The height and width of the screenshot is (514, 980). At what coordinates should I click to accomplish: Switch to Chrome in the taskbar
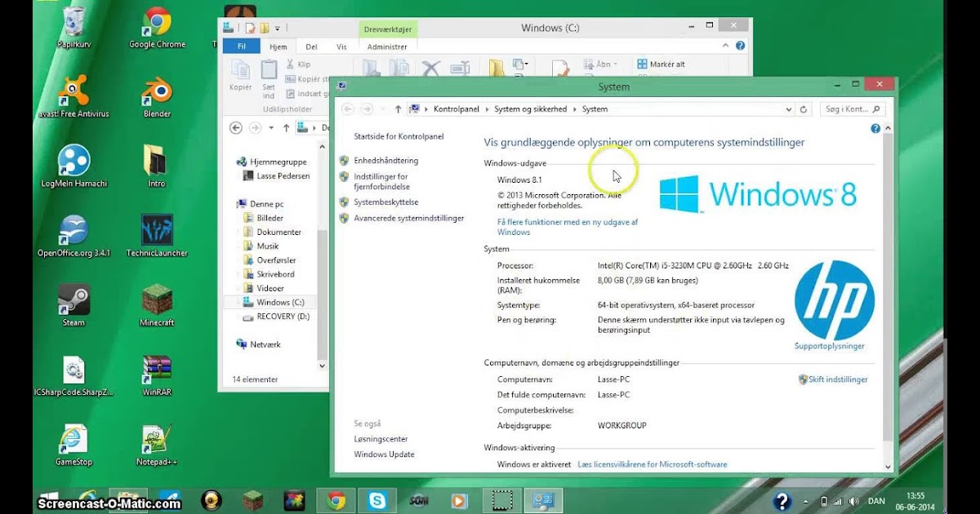[335, 500]
